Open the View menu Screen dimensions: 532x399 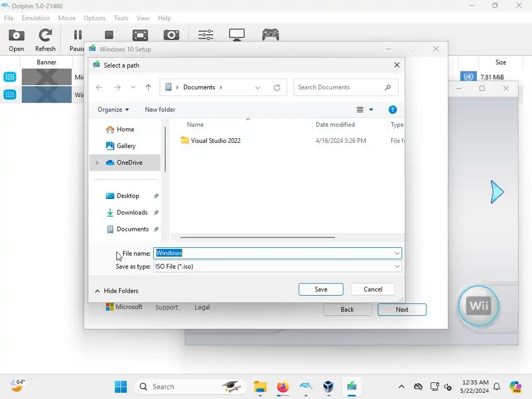pyautogui.click(x=143, y=18)
